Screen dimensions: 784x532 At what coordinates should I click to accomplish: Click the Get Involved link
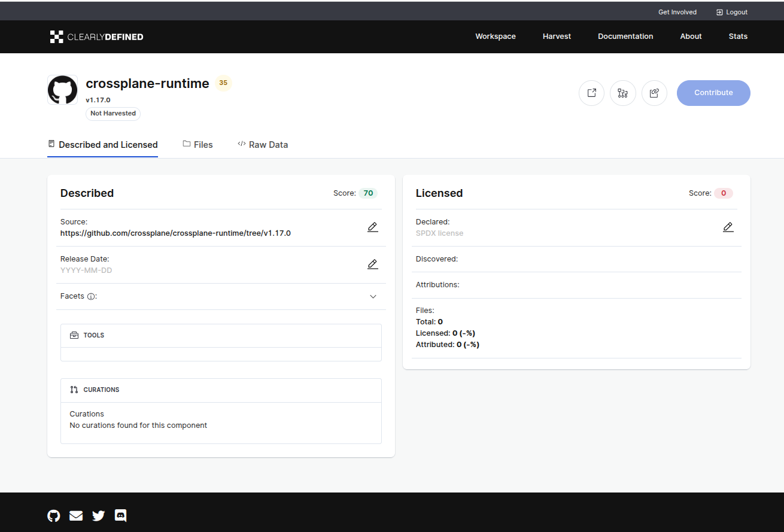coord(677,12)
